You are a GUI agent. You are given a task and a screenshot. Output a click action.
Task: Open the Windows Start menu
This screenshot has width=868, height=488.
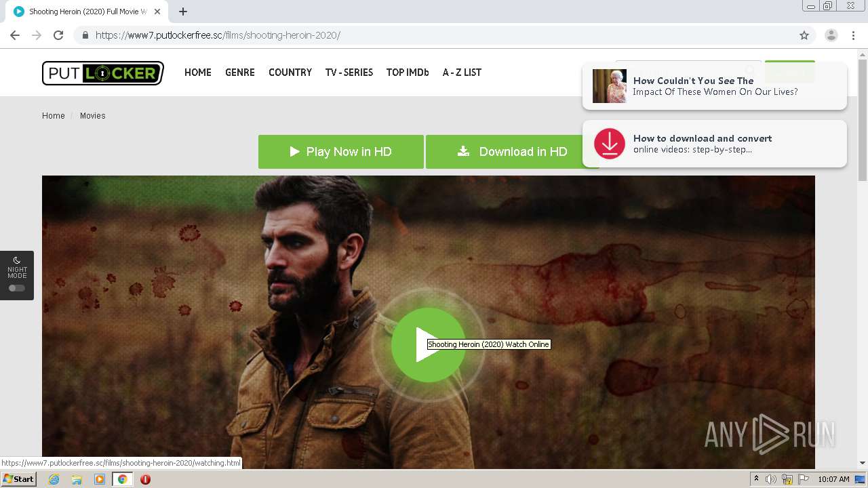[18, 479]
